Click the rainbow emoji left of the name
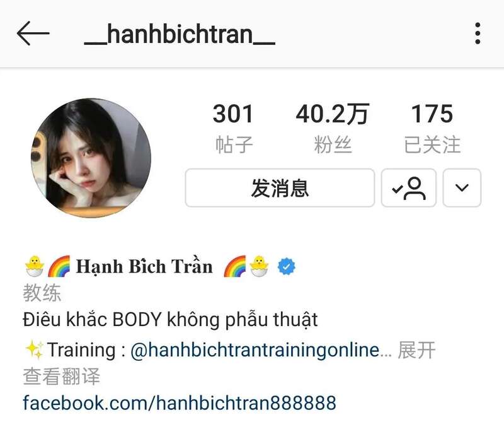This screenshot has width=504, height=427. coord(59,266)
